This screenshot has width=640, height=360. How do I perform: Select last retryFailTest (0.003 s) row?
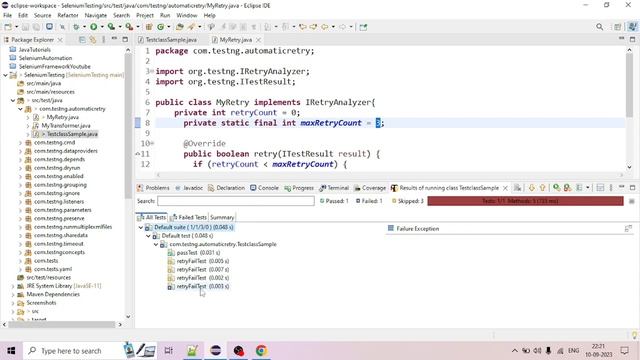[x=198, y=287]
